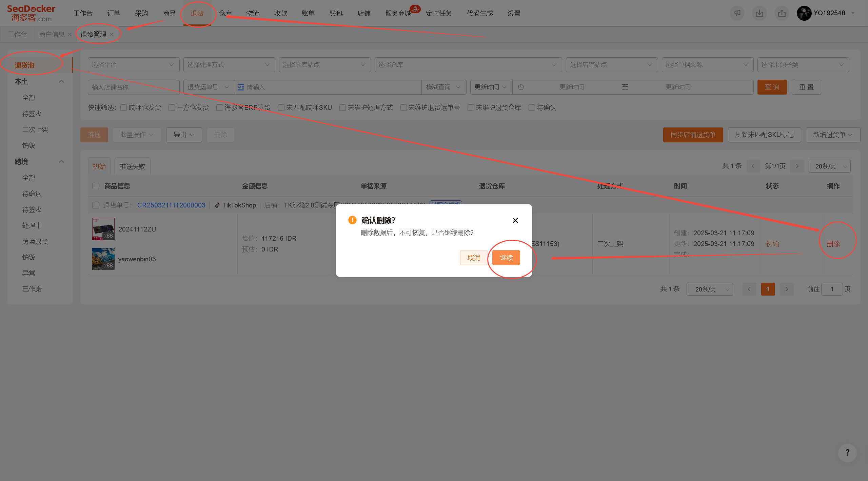Close the 退货管理 tab
Screen dimensions: 868x481
pyautogui.click(x=112, y=34)
